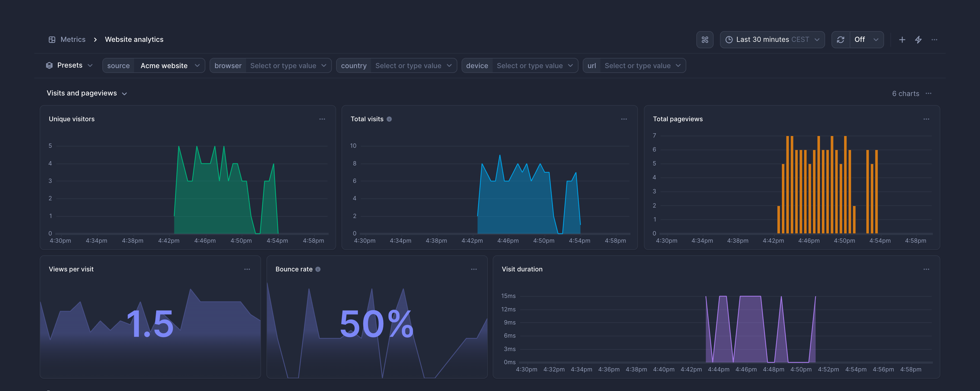
Task: Click the 6 charts label
Action: 905,94
